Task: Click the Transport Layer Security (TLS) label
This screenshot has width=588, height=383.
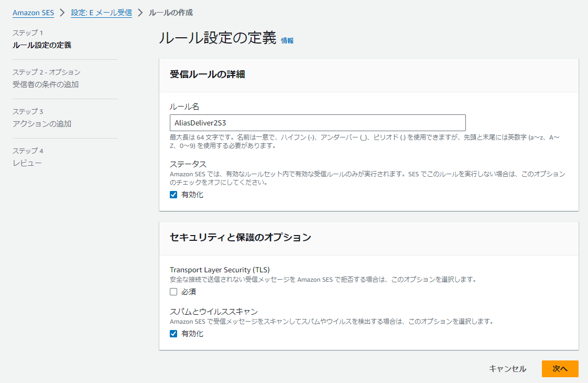Action: pyautogui.click(x=220, y=270)
